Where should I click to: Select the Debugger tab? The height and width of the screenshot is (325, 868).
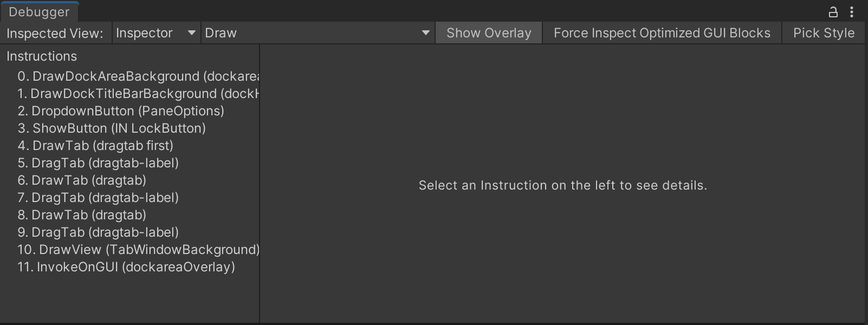(39, 12)
